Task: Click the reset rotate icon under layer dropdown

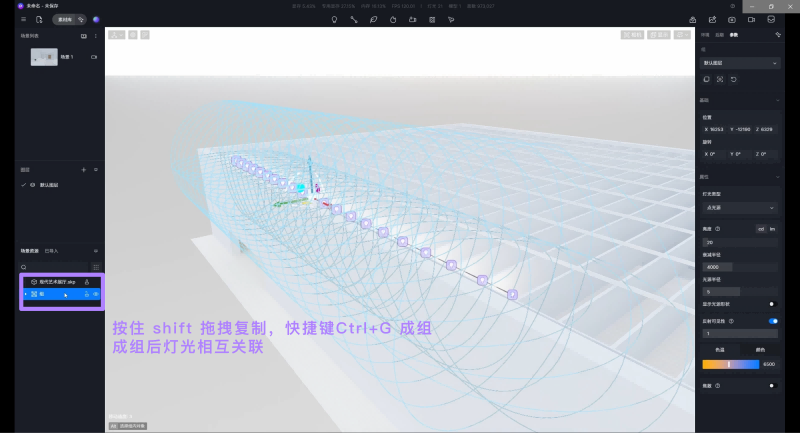Action: pos(733,79)
